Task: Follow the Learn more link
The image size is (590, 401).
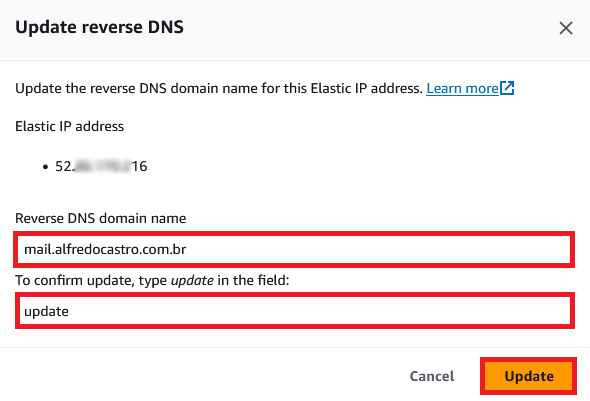Action: [462, 88]
